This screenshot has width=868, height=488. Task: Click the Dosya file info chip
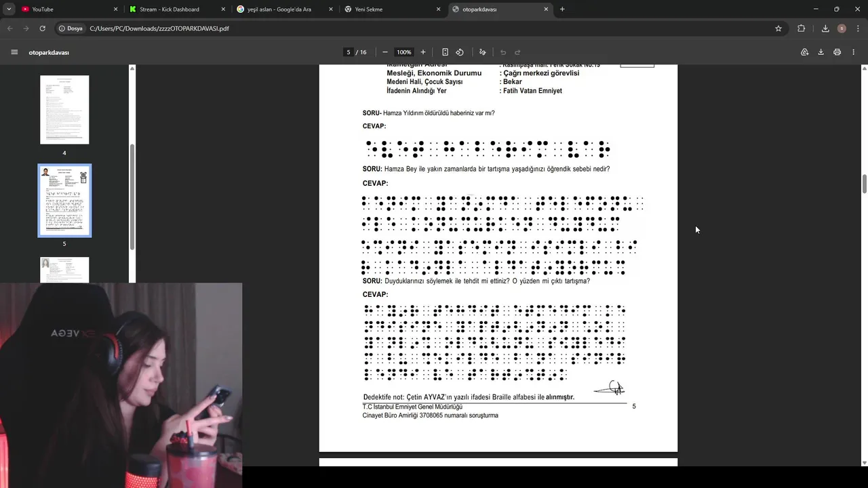point(71,28)
